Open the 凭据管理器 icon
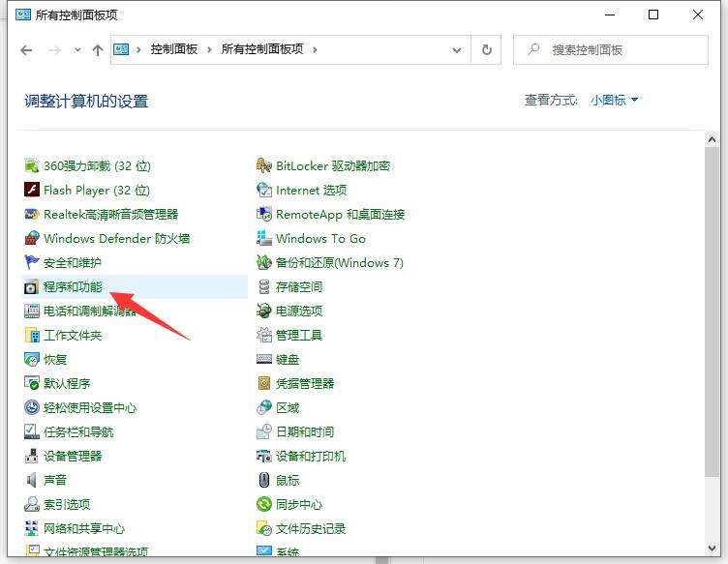 click(263, 383)
